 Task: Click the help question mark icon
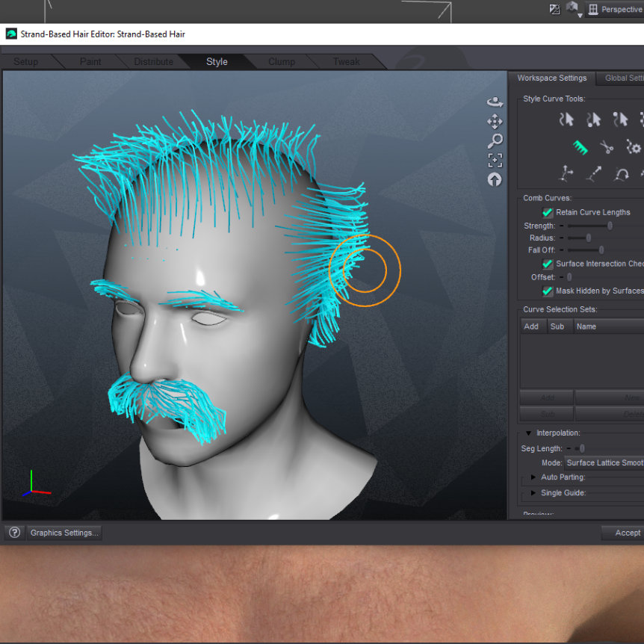click(x=14, y=533)
